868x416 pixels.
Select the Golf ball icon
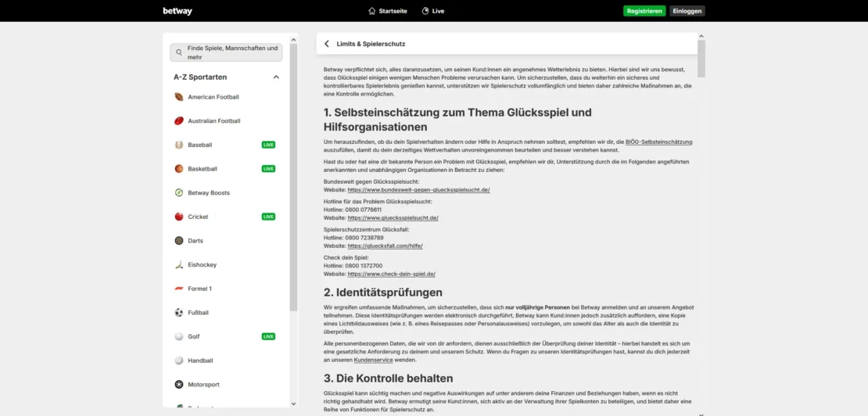point(179,336)
